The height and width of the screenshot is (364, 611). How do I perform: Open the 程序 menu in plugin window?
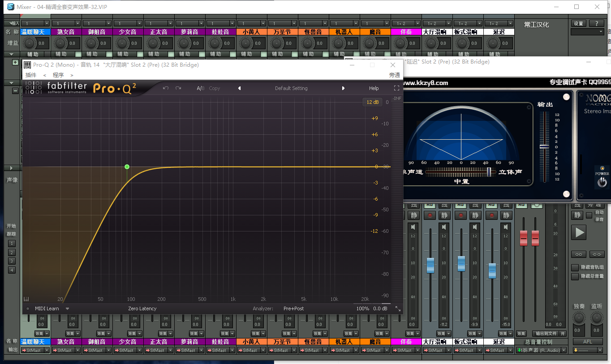58,75
